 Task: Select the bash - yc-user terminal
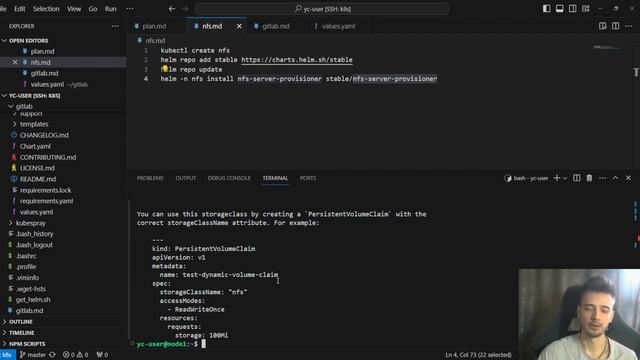click(x=527, y=178)
